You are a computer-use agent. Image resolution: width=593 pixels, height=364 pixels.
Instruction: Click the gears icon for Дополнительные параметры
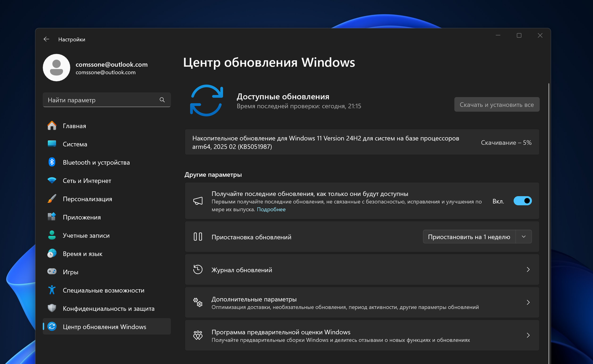click(198, 302)
